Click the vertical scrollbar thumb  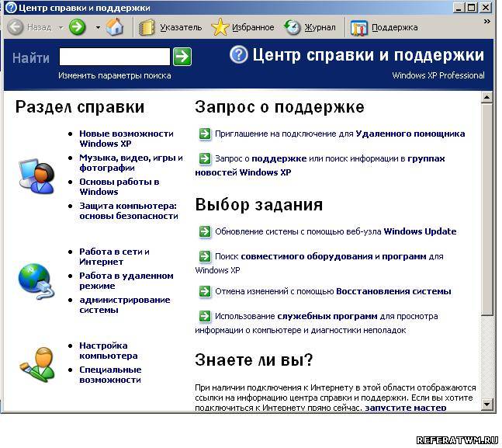(486, 210)
